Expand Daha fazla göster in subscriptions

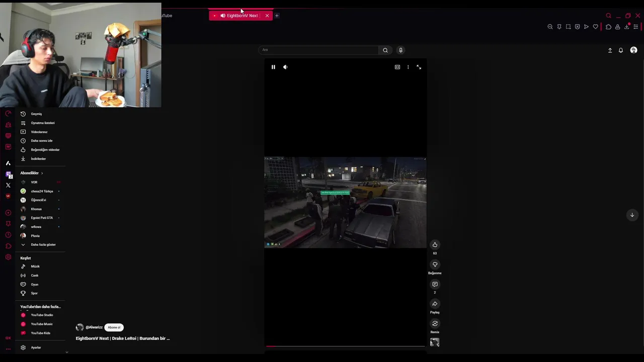40,245
